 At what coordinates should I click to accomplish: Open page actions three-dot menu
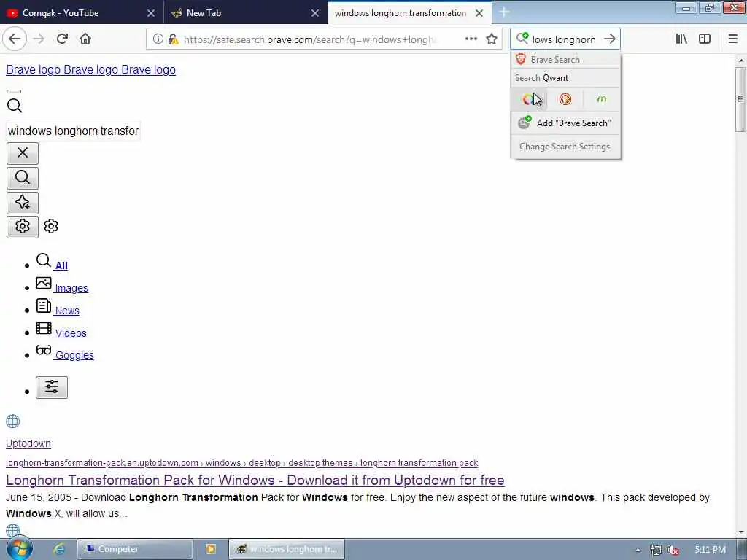coord(471,39)
